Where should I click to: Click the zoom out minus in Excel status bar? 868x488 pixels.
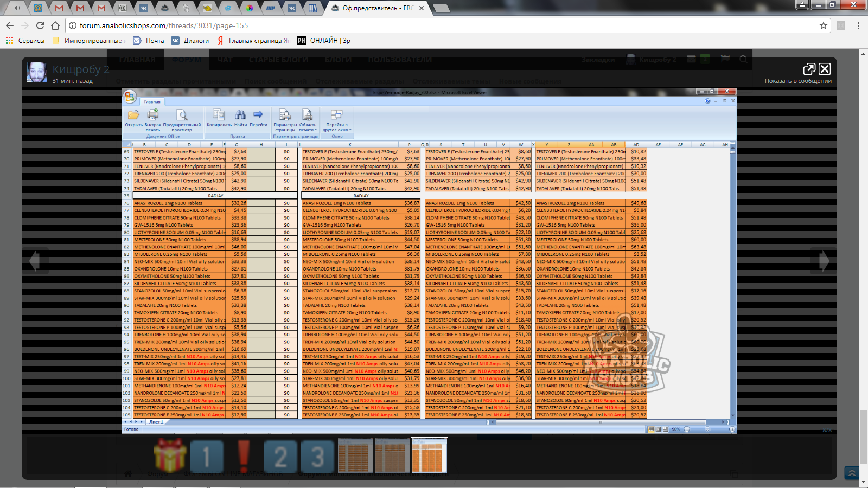[x=687, y=429]
